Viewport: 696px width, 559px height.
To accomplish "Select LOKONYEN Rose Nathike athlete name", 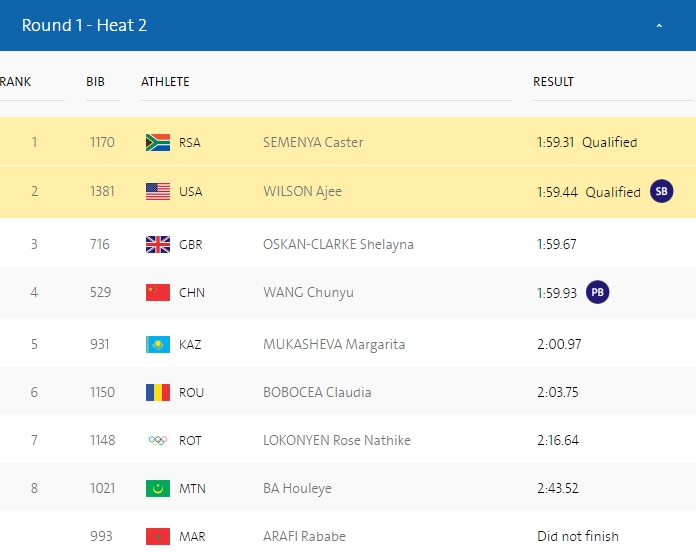I will tap(336, 441).
